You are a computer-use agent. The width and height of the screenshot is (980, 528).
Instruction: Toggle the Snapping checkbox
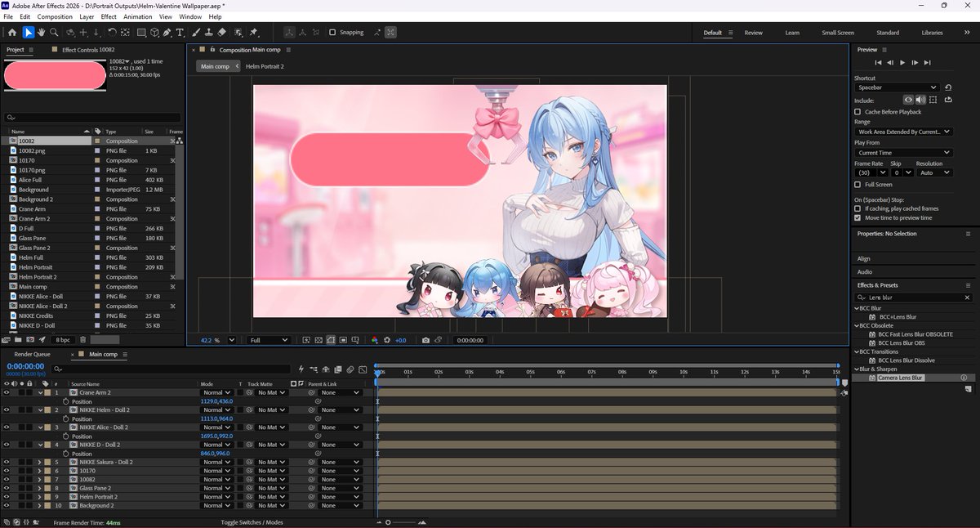pyautogui.click(x=332, y=33)
